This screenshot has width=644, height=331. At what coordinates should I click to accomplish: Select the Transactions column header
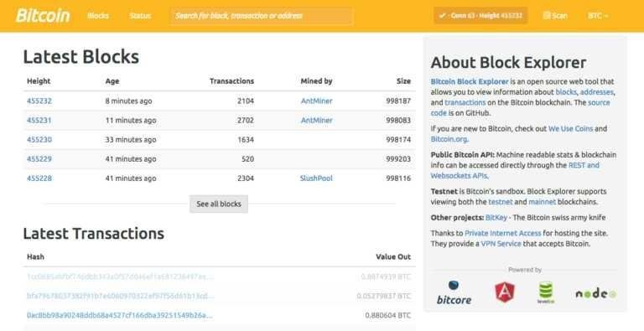pyautogui.click(x=231, y=81)
